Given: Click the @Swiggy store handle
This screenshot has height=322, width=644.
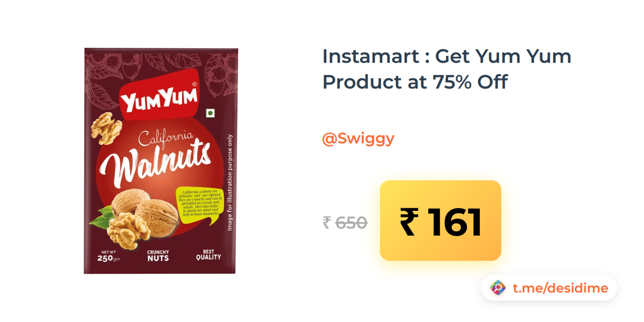Looking at the screenshot, I should click(358, 138).
